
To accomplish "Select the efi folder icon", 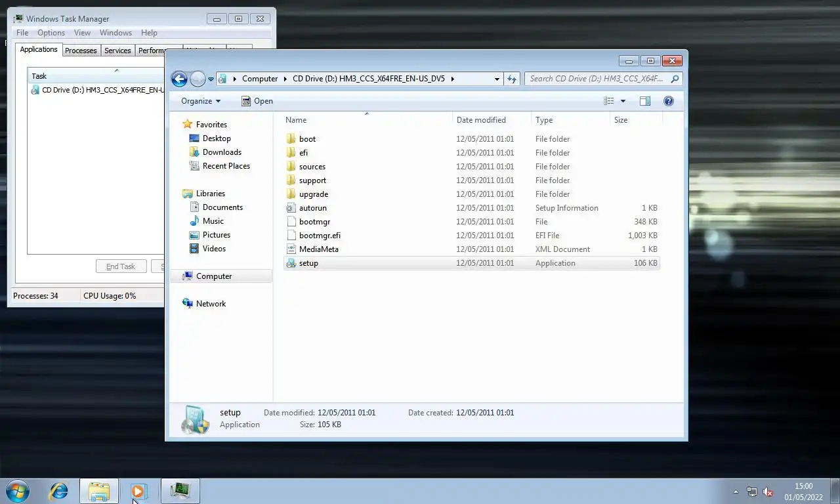I will [291, 153].
